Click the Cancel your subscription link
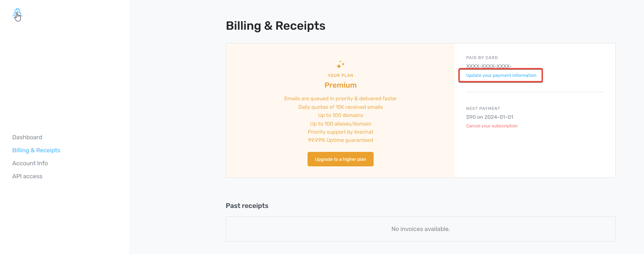 [x=492, y=126]
